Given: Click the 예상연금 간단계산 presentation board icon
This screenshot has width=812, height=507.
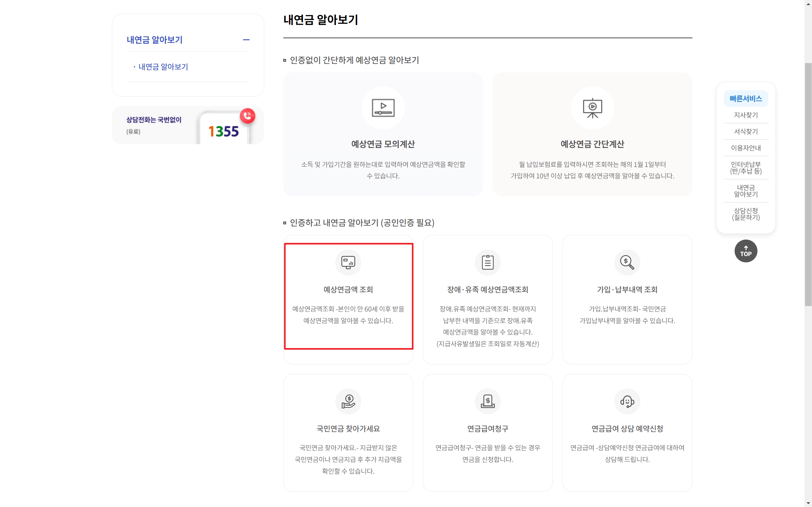Looking at the screenshot, I should tap(592, 108).
